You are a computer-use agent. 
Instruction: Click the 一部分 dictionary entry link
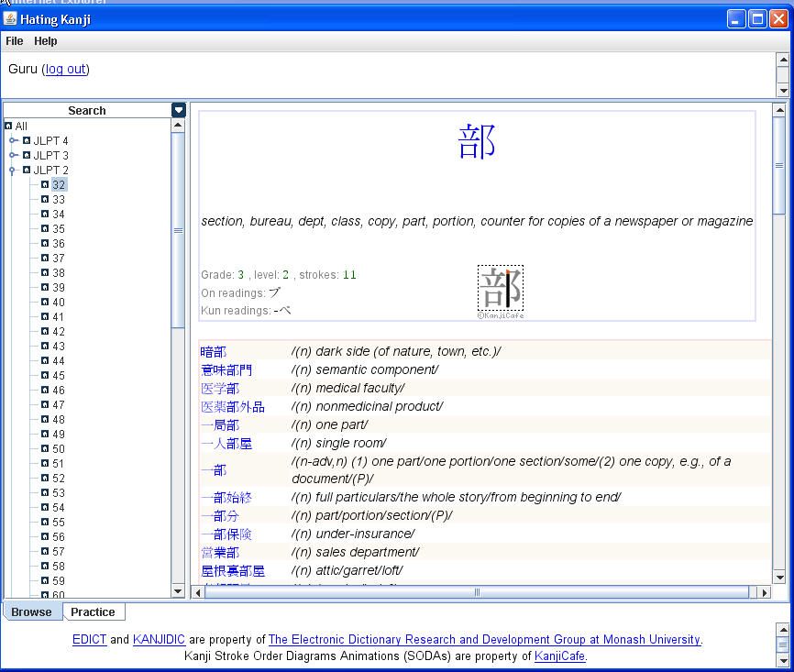pos(220,515)
